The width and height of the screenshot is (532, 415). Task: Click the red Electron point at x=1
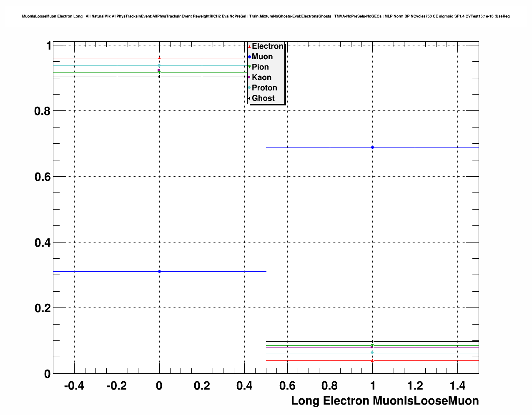click(x=372, y=360)
